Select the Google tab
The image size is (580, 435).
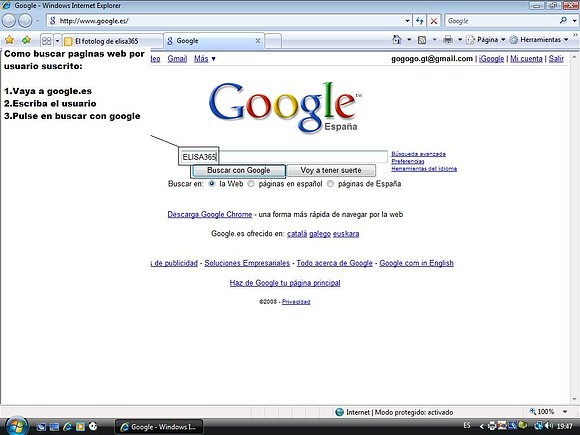pyautogui.click(x=213, y=41)
